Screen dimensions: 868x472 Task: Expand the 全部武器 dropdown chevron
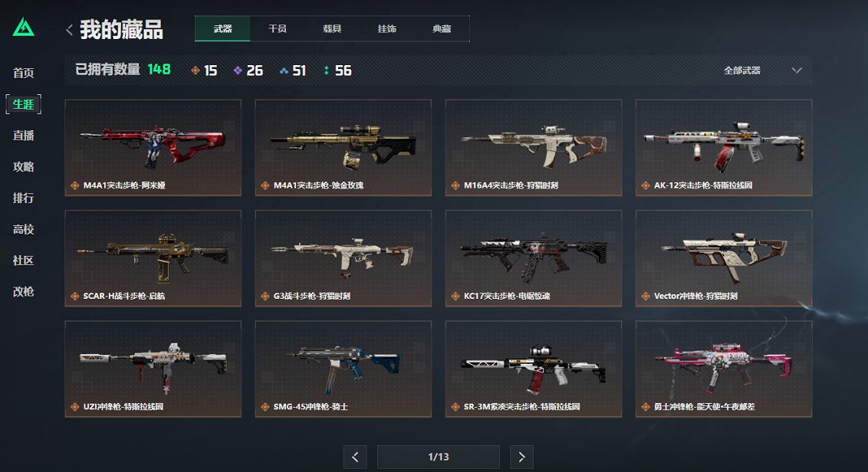[x=797, y=70]
